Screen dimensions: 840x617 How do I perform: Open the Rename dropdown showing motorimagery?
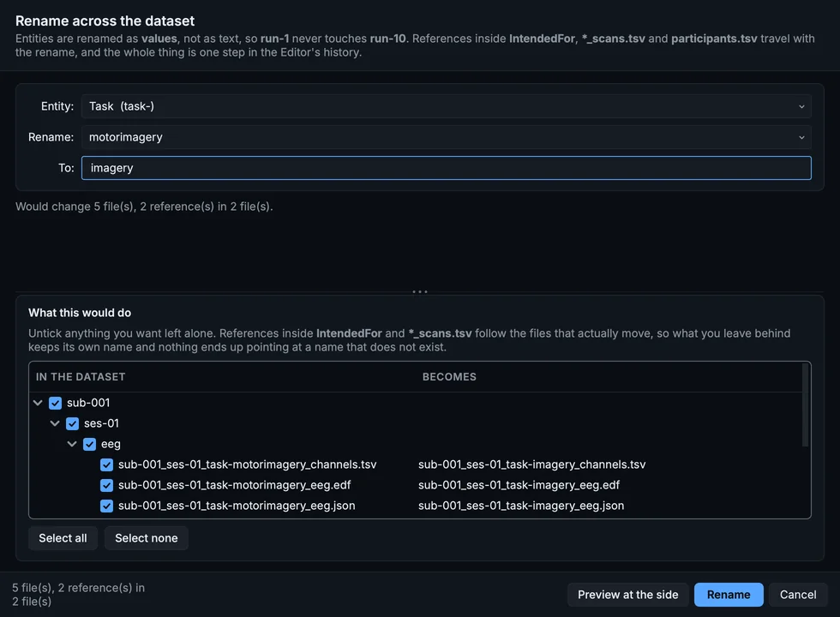pyautogui.click(x=446, y=137)
